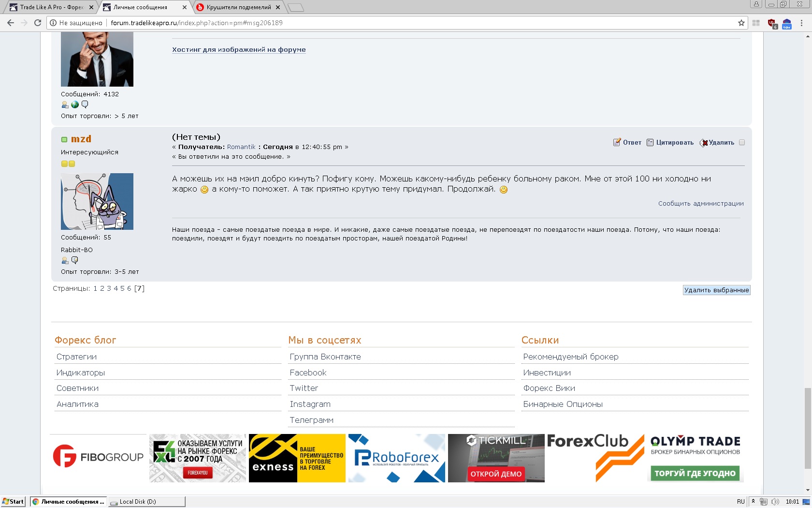This screenshot has height=508, width=812.
Task: Open Индикаторы blog link
Action: tap(81, 373)
